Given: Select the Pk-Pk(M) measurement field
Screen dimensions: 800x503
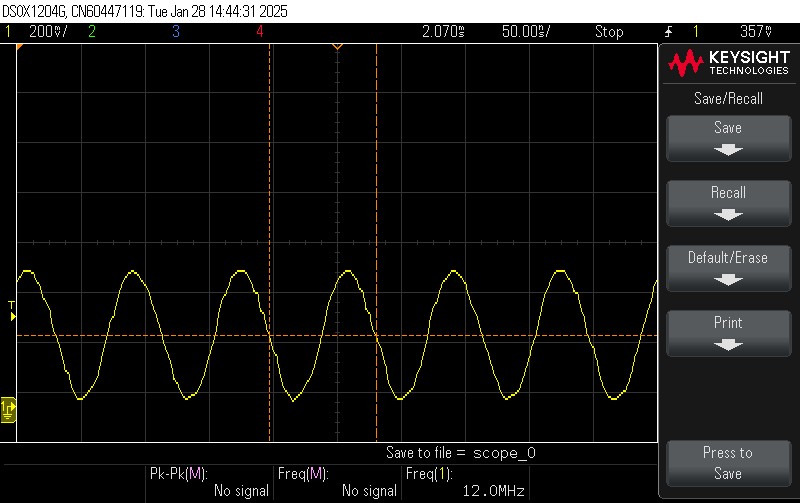Looking at the screenshot, I should coord(210,482).
